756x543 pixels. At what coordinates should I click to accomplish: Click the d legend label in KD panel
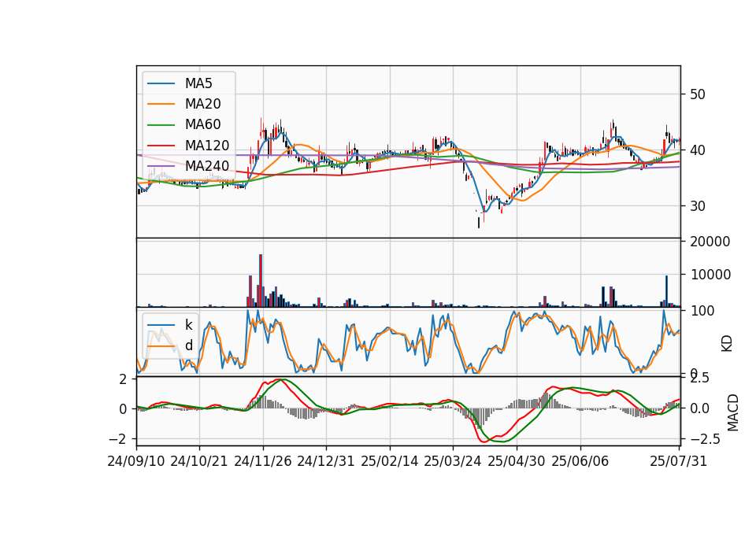[x=188, y=345]
